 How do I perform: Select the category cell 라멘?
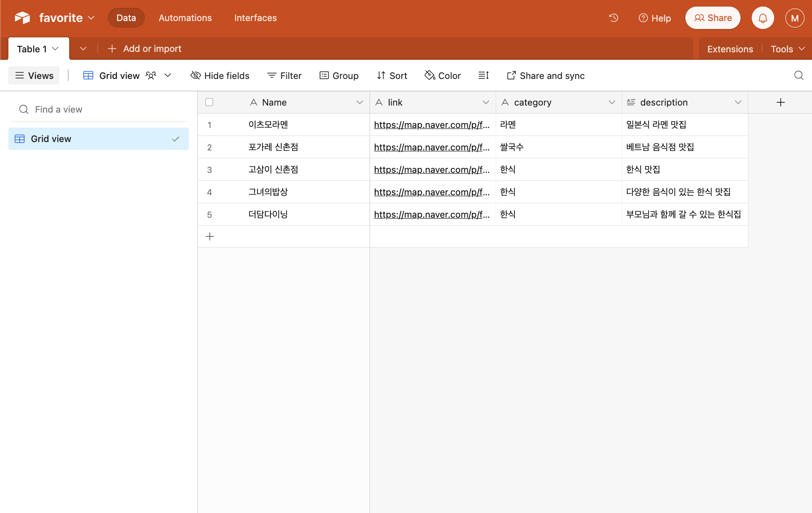(x=559, y=125)
